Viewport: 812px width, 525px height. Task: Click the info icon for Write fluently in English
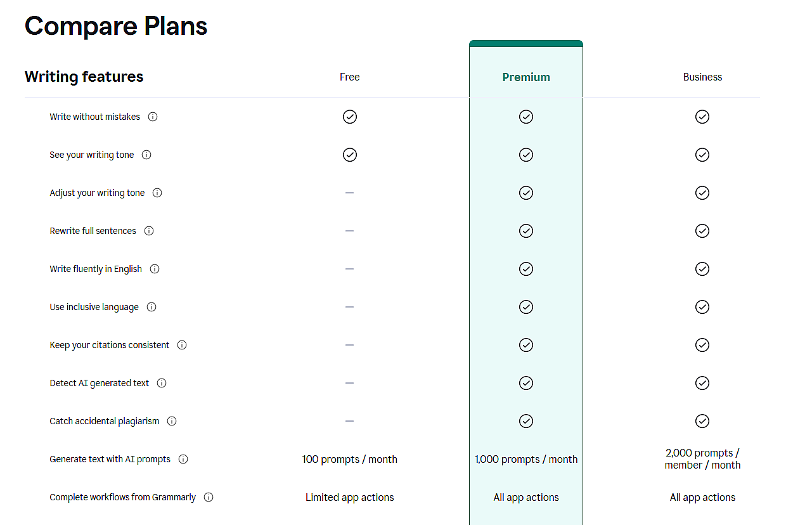click(154, 269)
